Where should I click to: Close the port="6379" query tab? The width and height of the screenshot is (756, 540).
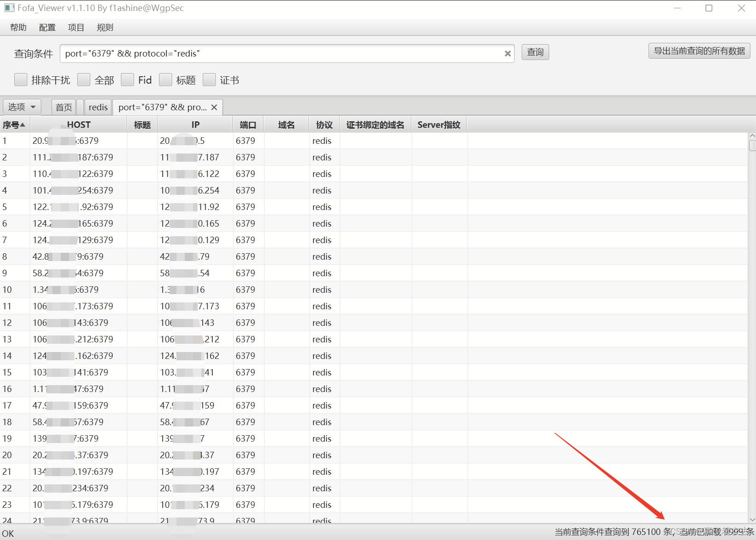[214, 107]
